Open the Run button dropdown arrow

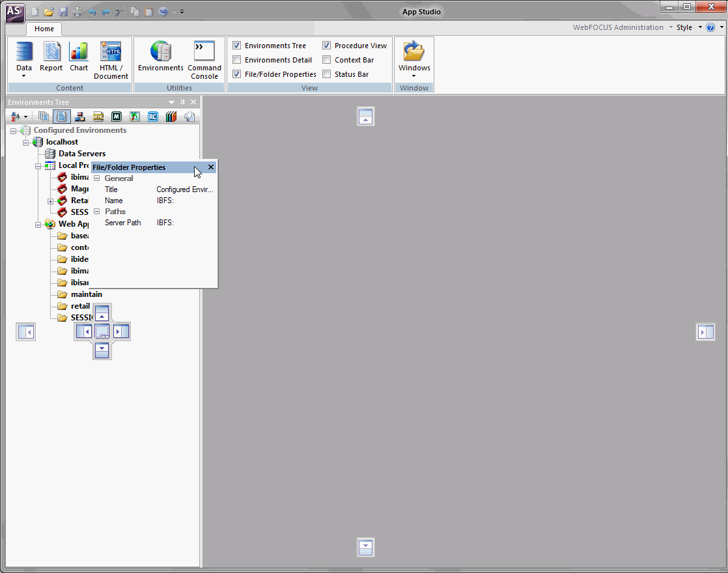point(174,12)
